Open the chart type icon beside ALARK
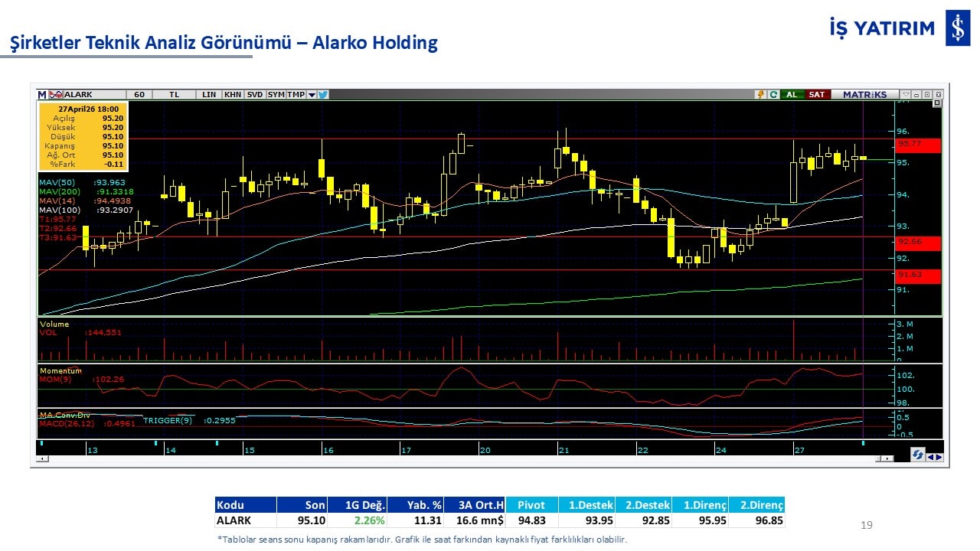The width and height of the screenshot is (980, 551). (x=55, y=95)
